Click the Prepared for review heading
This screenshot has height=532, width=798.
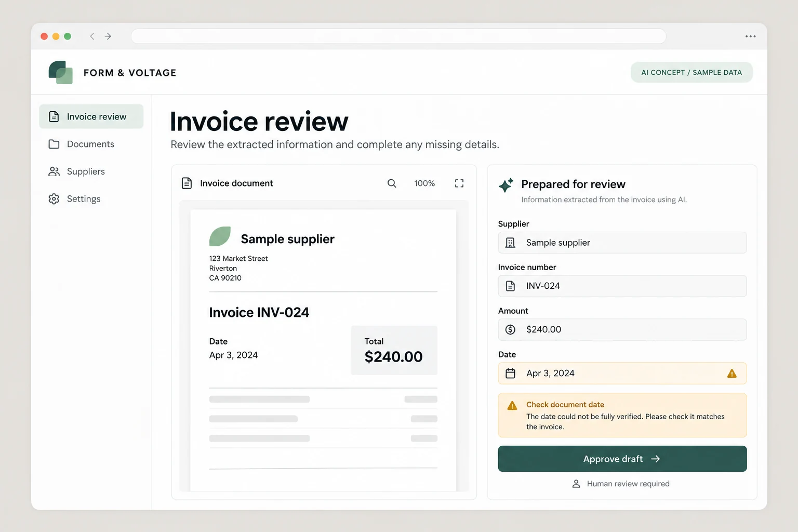coord(573,184)
